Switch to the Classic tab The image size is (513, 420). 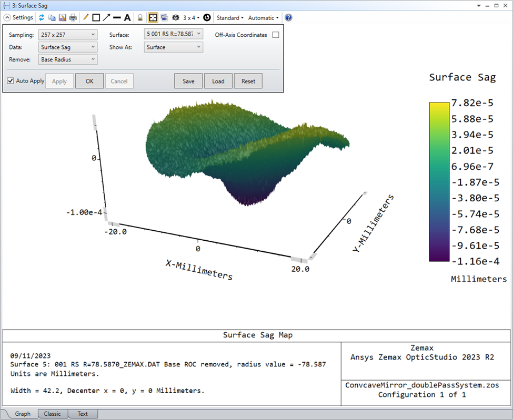(52, 414)
